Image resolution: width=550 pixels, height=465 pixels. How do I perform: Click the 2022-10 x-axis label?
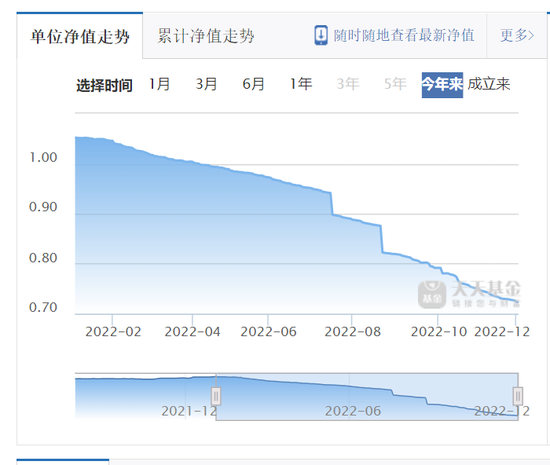[x=438, y=331]
